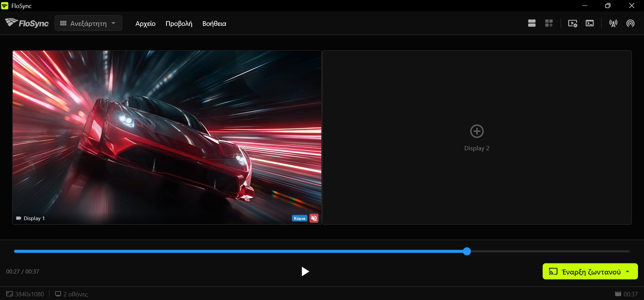Screen dimensions: 644x300
Task: Click the broadcast antenna icon
Action: point(613,23)
